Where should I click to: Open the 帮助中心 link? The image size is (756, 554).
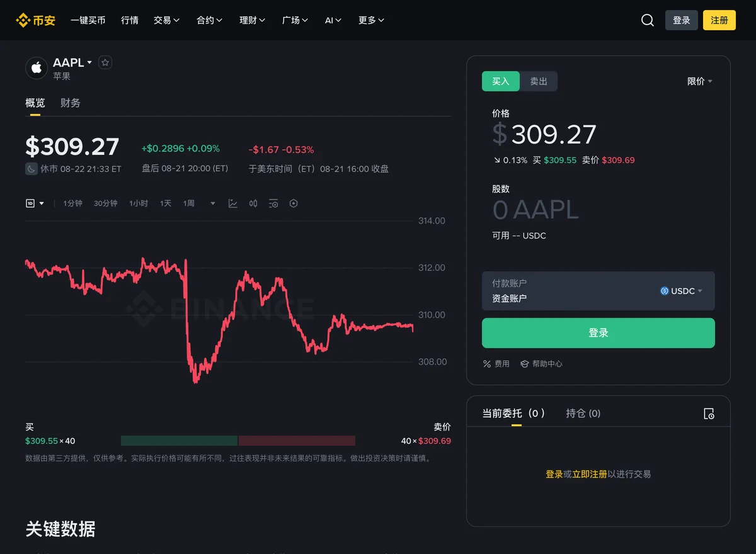541,364
